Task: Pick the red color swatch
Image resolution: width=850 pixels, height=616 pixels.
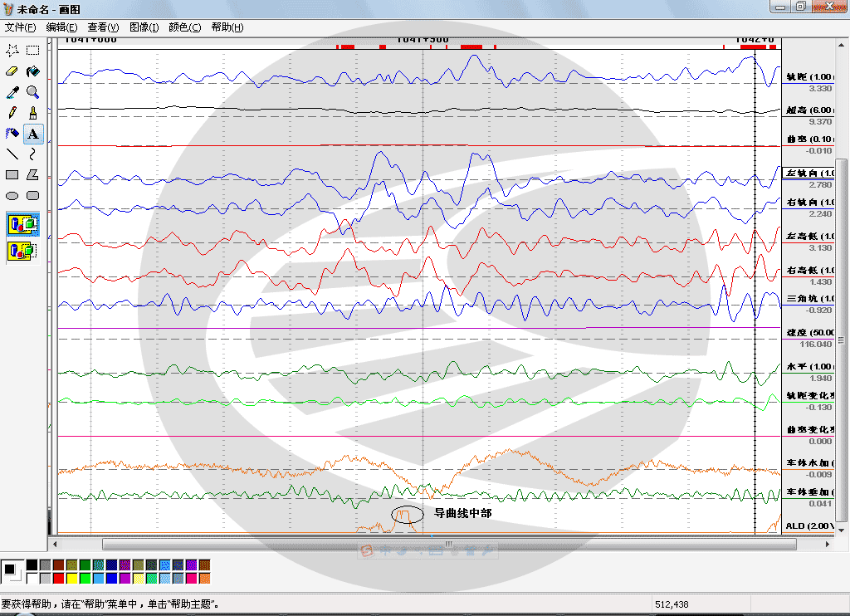Action: 59,578
